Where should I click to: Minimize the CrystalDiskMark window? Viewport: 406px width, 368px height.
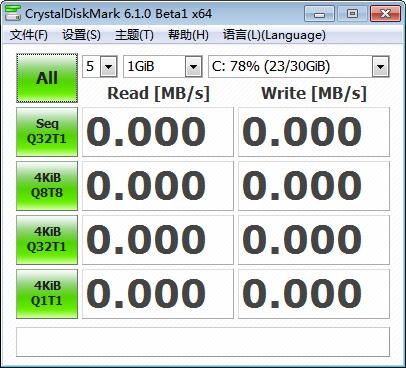(319, 14)
